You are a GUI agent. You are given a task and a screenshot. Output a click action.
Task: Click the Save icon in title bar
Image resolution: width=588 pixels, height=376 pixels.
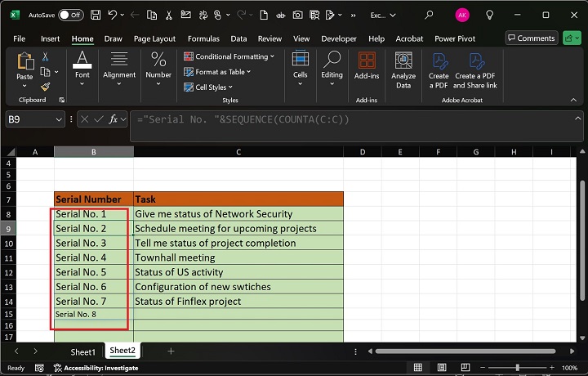coord(96,15)
